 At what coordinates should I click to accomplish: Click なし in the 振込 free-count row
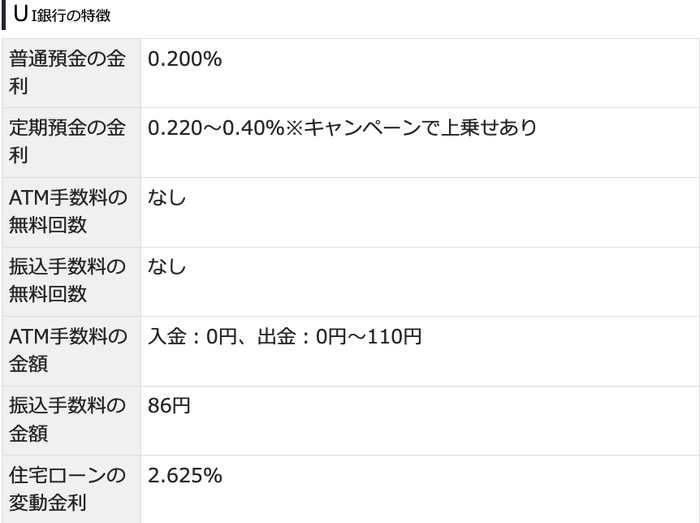(167, 268)
